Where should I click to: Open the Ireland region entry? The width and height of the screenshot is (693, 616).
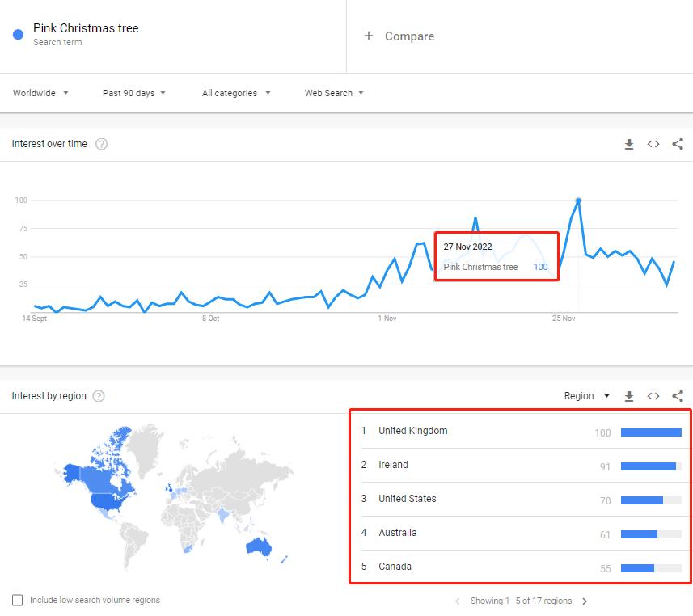pyautogui.click(x=394, y=465)
